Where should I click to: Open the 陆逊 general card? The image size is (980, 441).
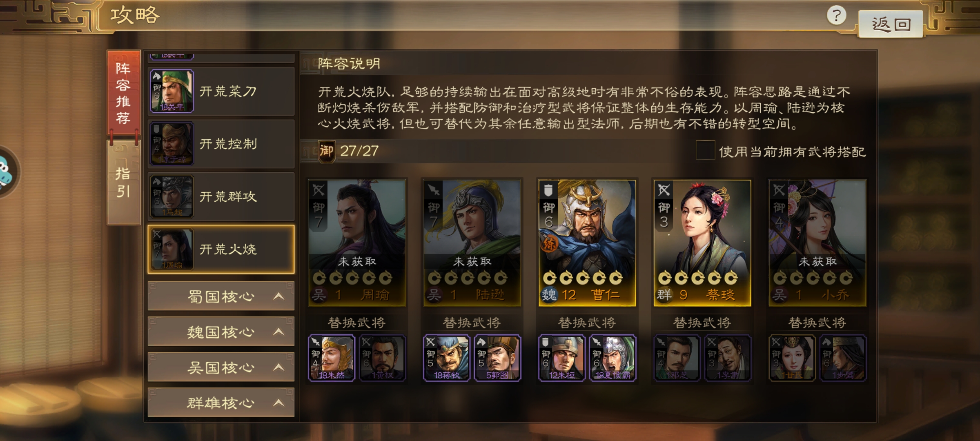point(472,243)
